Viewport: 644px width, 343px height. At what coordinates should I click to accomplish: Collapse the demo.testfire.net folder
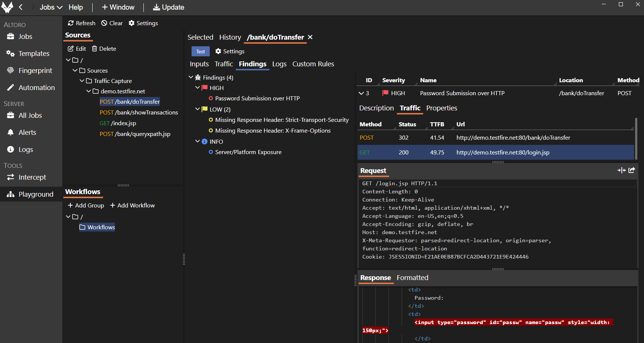pos(89,91)
